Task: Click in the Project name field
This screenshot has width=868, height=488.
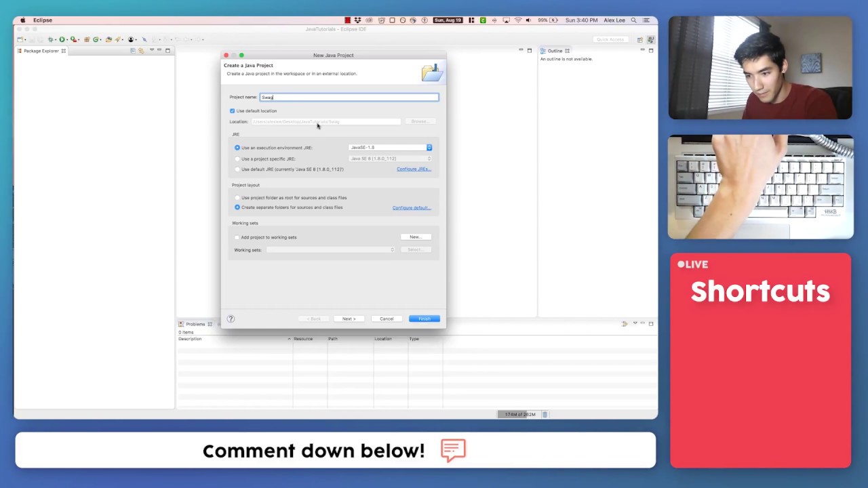Action: pos(349,97)
